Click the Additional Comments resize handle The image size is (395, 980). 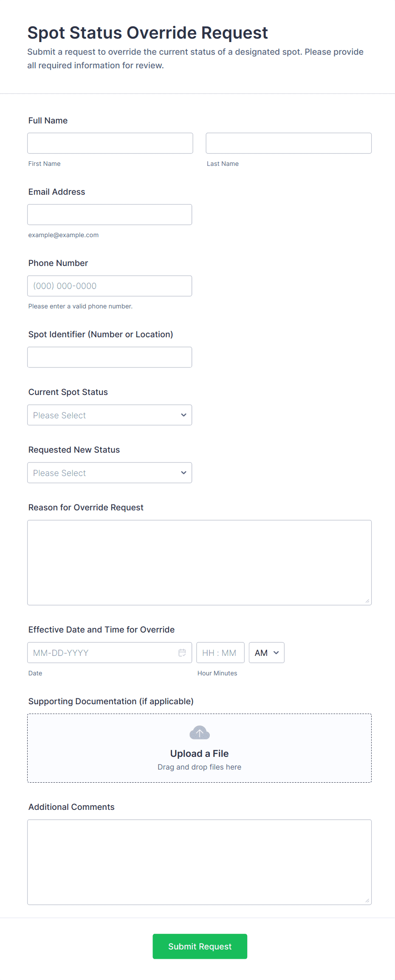[367, 901]
